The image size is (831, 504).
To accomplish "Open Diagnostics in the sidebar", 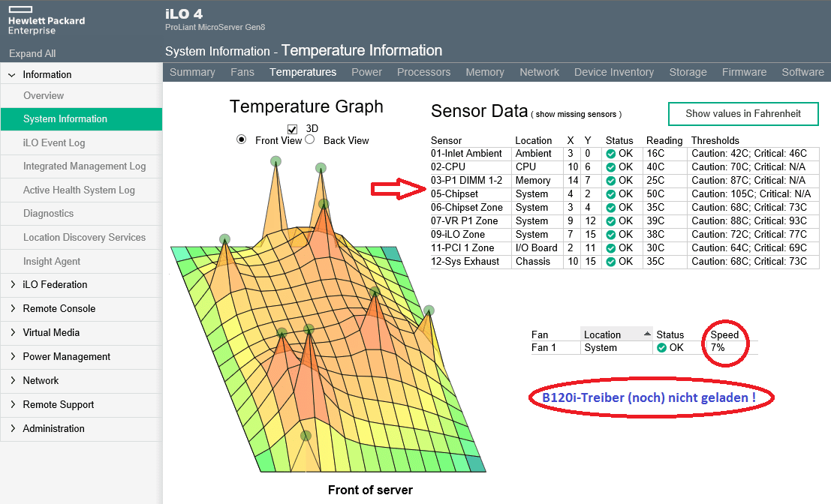I will [x=48, y=213].
